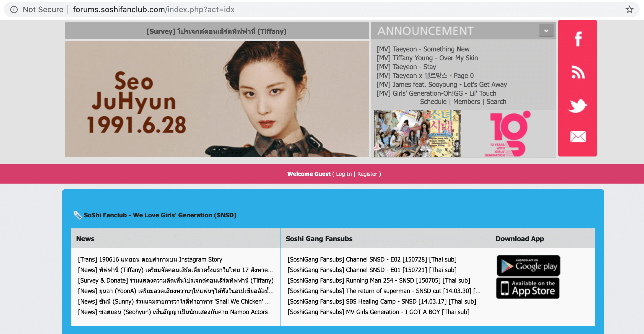Image resolution: width=644 pixels, height=334 pixels.
Task: Open the Facebook icon in the pink sidebar
Action: tap(578, 39)
